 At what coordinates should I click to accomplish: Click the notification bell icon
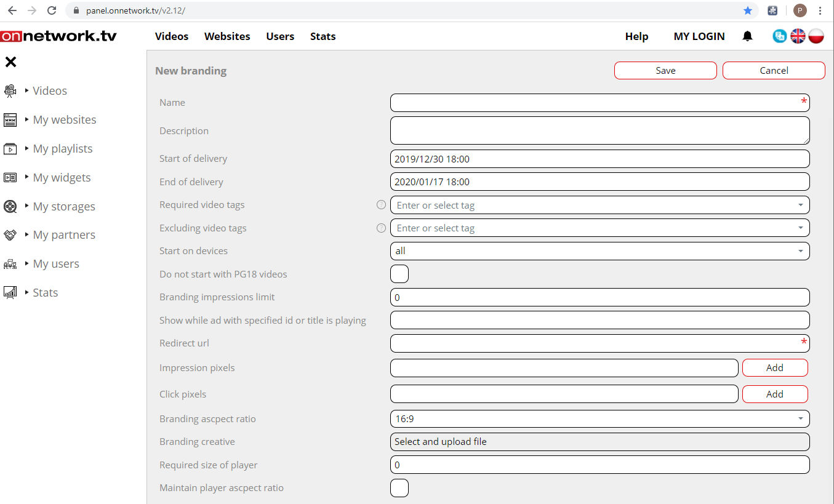tap(747, 36)
